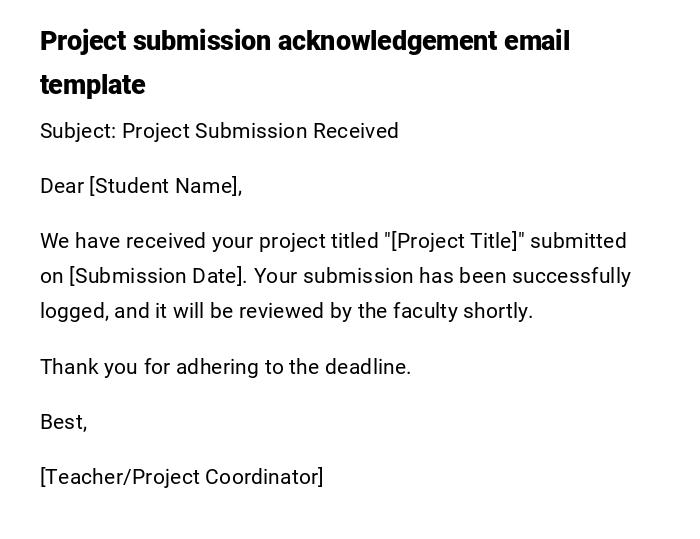Viewport: 700px width, 539px height.
Task: Click the word 'shortly' ending the paragraph
Action: (x=499, y=311)
